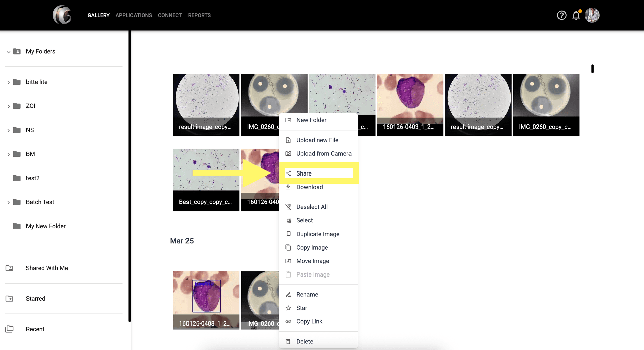This screenshot has width=644, height=350.
Task: Click the Shared With Me folder icon
Action: pos(9,268)
